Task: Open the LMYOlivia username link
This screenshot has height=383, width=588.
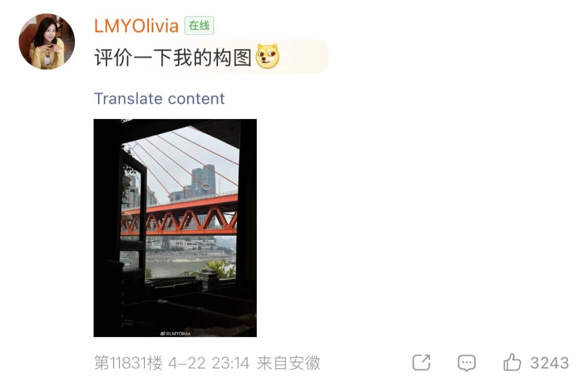Action: tap(136, 26)
